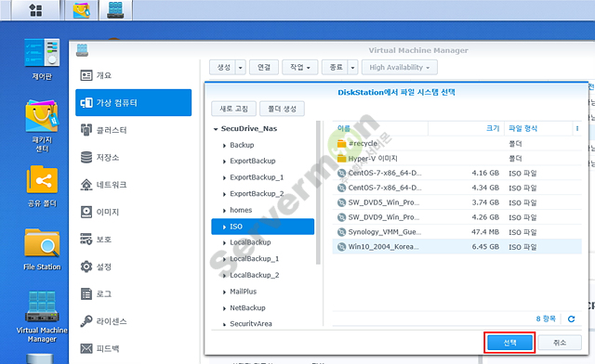Go to 저장소 section
Screen dimensions: 595x364
pyautogui.click(x=134, y=157)
